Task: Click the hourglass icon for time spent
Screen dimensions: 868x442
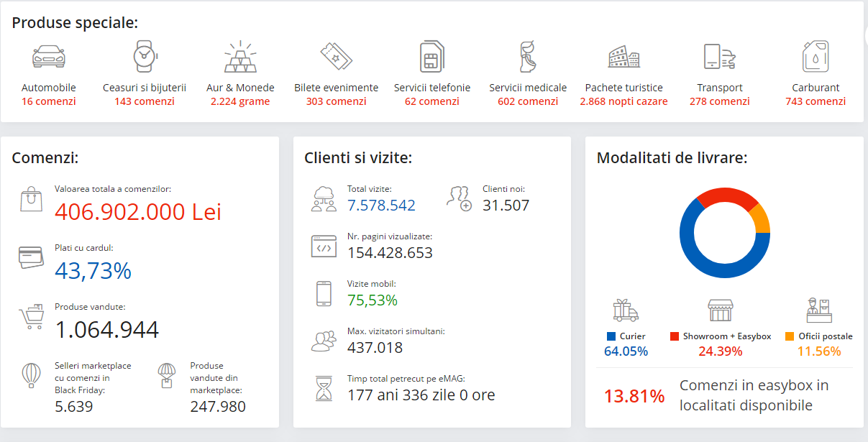Action: [x=324, y=388]
